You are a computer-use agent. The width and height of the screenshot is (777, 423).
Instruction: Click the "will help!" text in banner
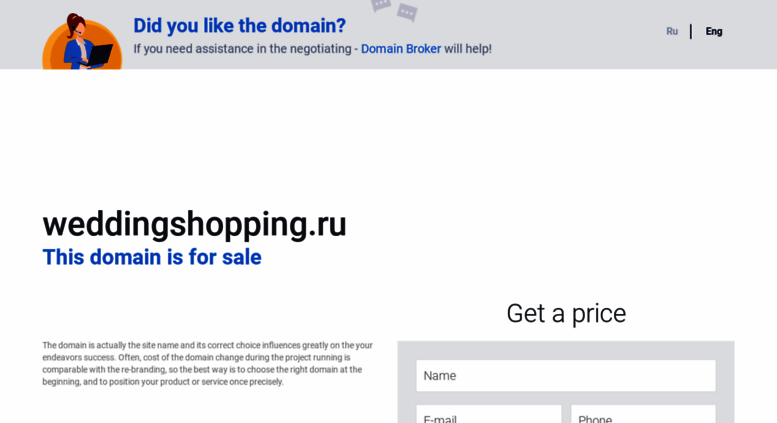point(468,49)
